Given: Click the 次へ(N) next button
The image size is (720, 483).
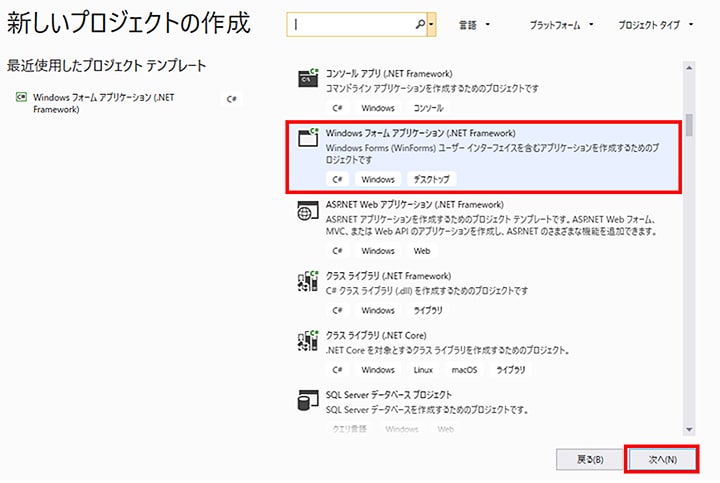Looking at the screenshot, I should click(662, 460).
